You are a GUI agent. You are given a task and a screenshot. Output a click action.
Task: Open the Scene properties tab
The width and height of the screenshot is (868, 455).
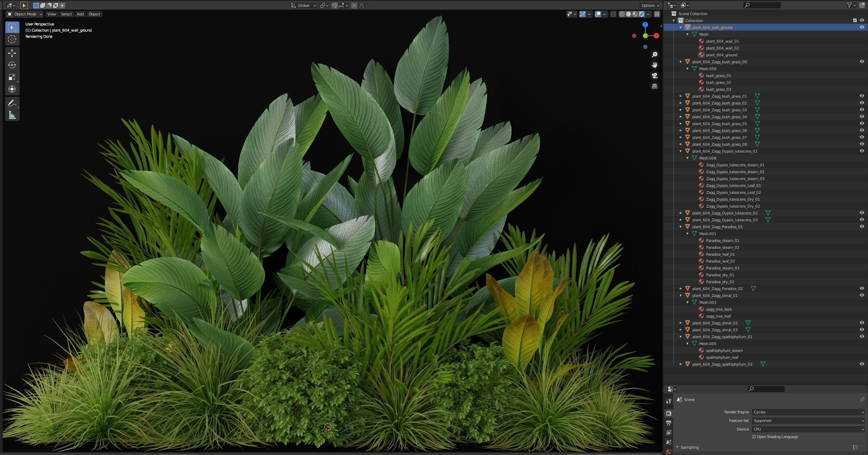pos(669,442)
